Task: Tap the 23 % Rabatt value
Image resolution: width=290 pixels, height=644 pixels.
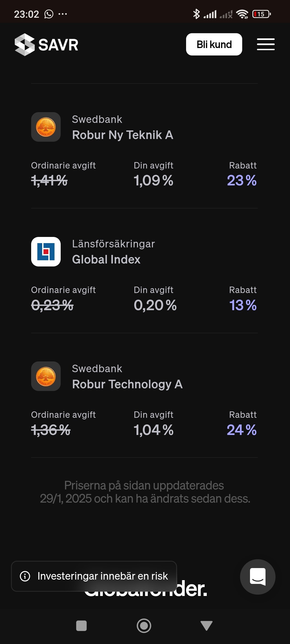Action: [242, 180]
